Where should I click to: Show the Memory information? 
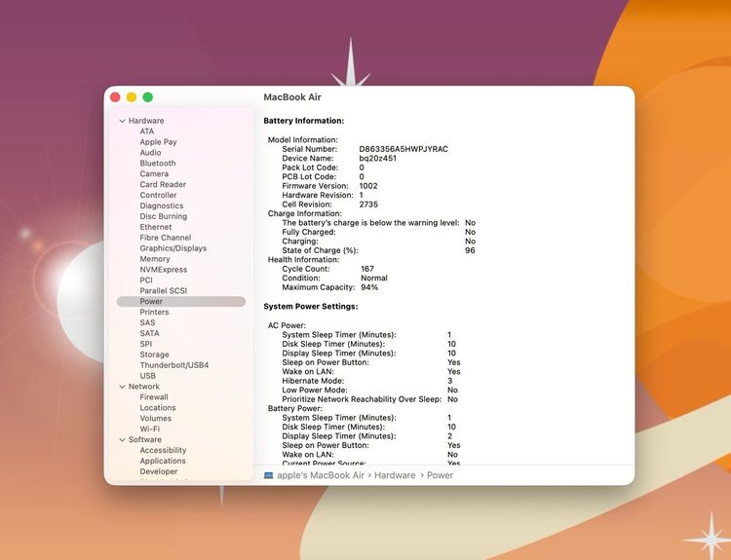[x=154, y=259]
